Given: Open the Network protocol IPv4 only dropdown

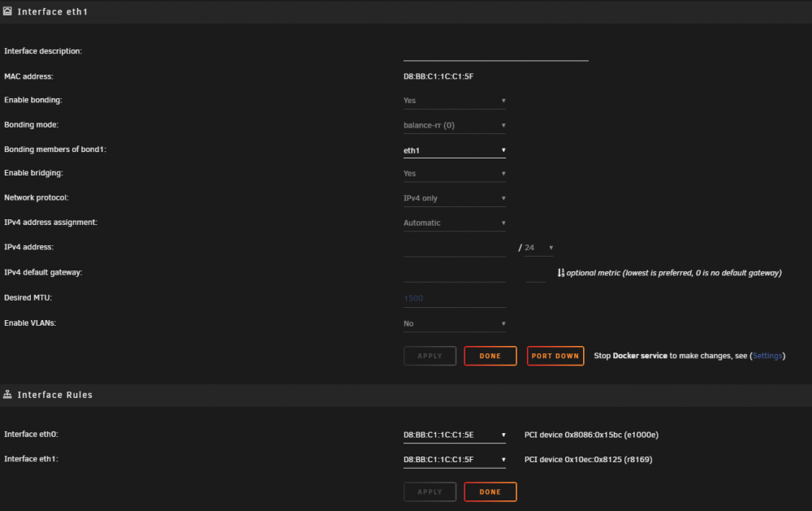Looking at the screenshot, I should click(x=454, y=198).
